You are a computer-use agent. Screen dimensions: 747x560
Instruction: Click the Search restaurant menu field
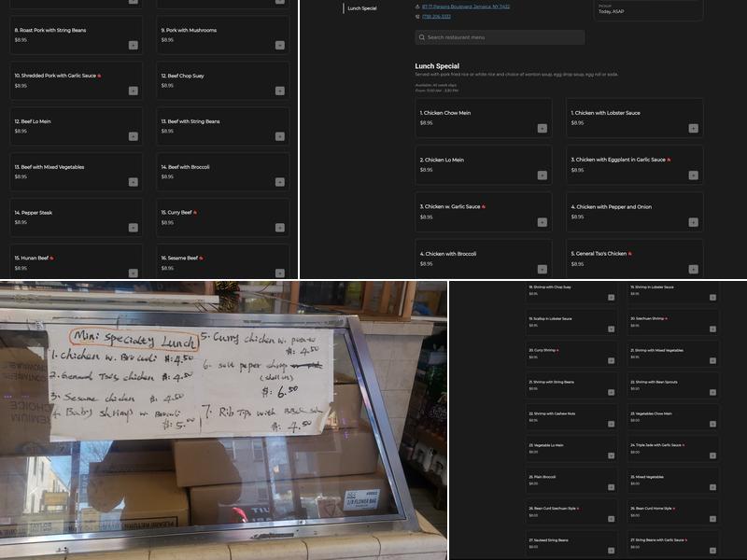click(500, 37)
